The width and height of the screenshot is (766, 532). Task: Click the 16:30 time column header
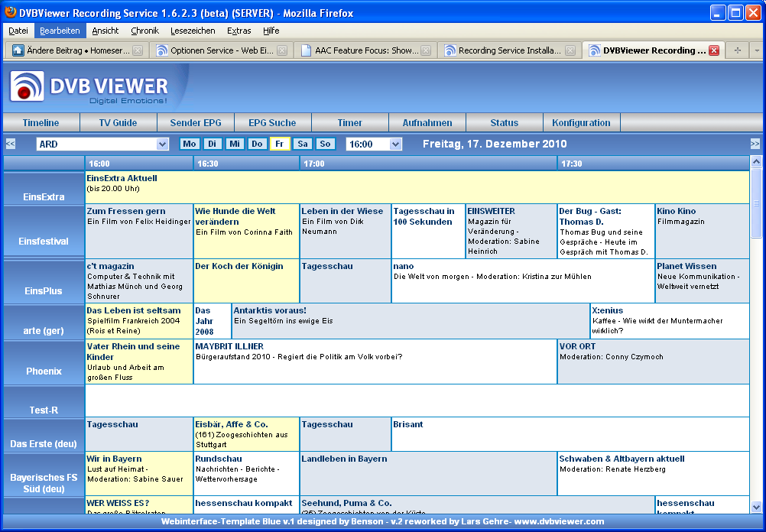point(247,164)
